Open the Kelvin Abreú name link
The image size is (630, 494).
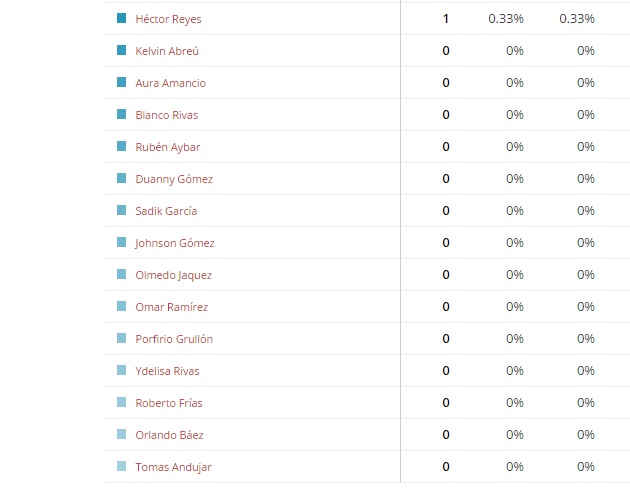(x=167, y=51)
